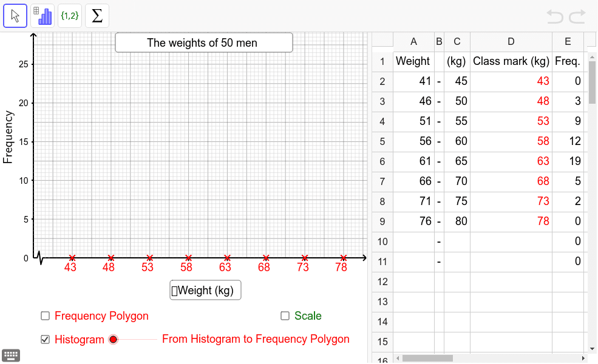The image size is (598, 364).
Task: Click the Undo arrow icon
Action: pyautogui.click(x=555, y=16)
